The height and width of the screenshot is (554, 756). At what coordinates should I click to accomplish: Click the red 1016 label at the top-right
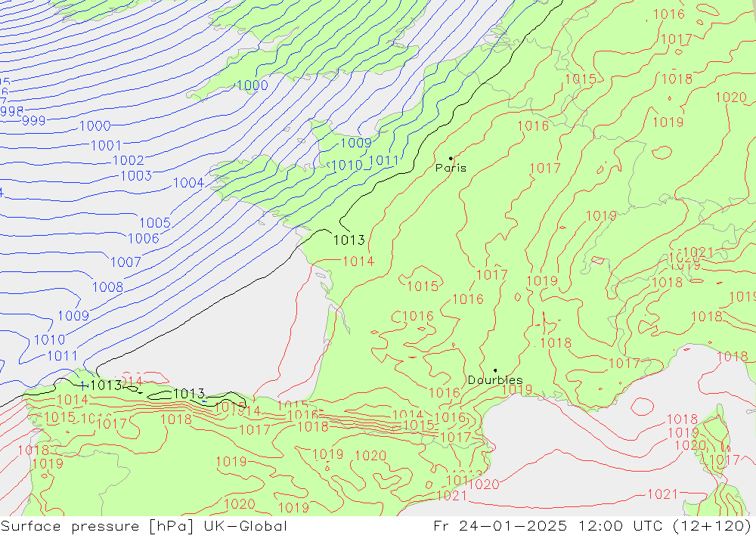[669, 14]
